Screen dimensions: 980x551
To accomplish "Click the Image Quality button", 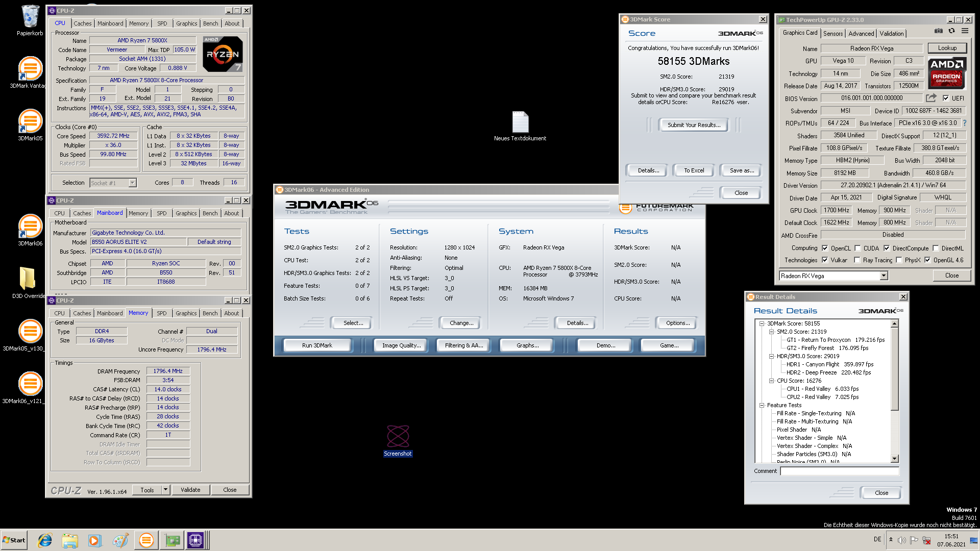I will point(402,345).
